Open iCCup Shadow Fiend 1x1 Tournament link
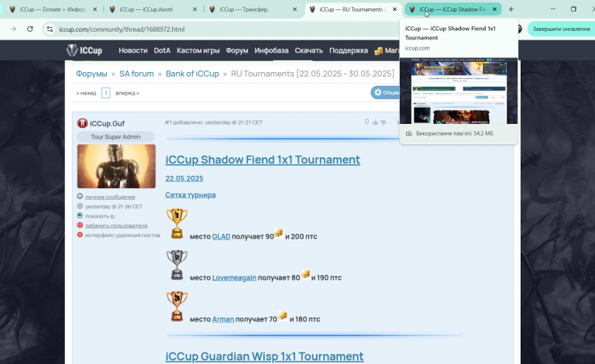Screen dimensions: 595x364 coord(263,160)
